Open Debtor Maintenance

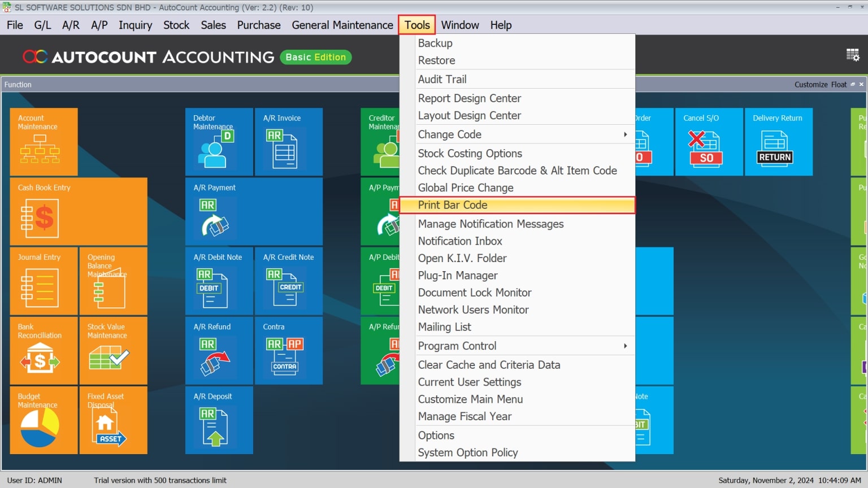point(219,142)
